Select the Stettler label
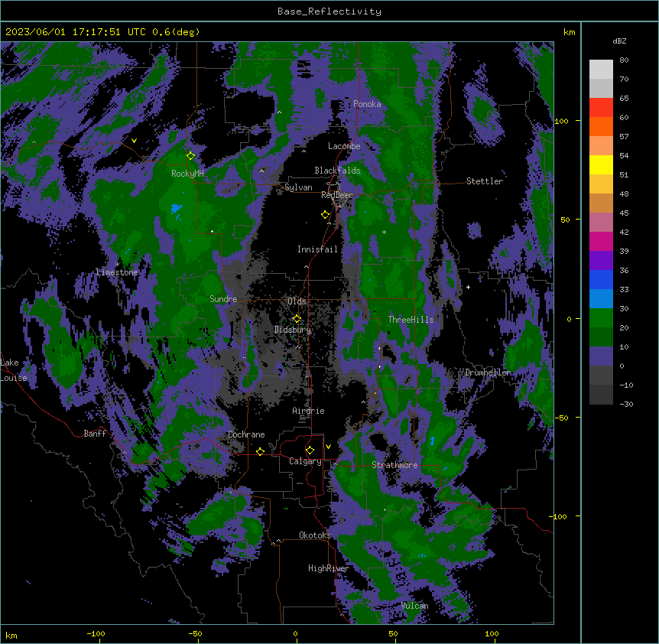Image resolution: width=659 pixels, height=644 pixels. pos(485,181)
